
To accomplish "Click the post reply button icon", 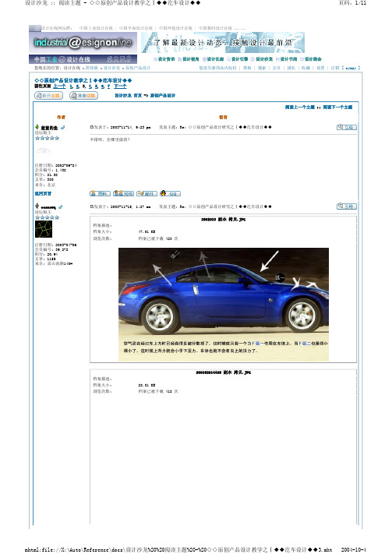I will tap(83, 95).
